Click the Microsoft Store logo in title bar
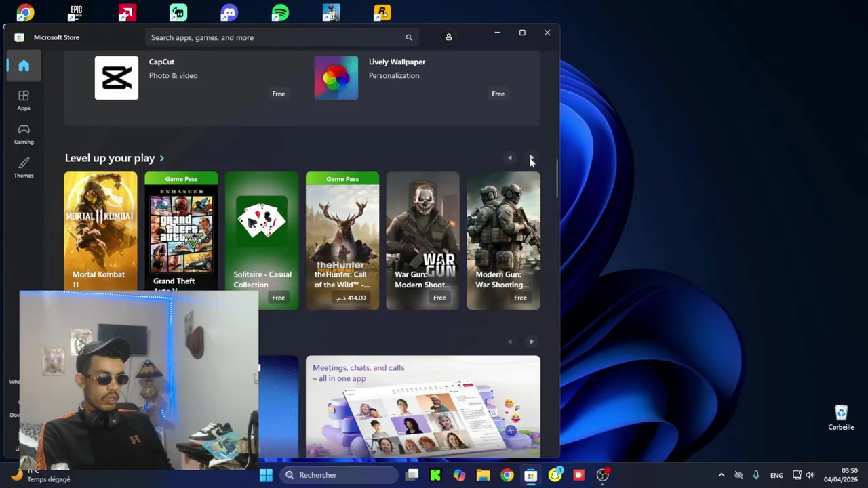The image size is (868, 488). (x=19, y=37)
